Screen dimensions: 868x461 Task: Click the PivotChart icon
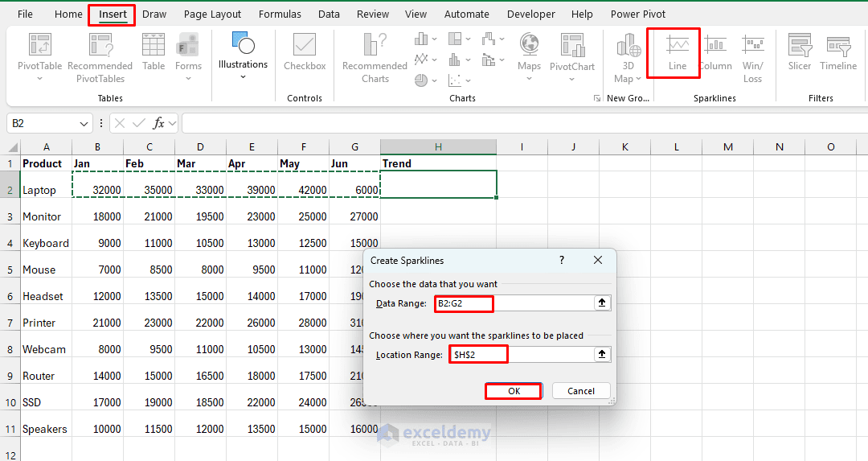(572, 45)
